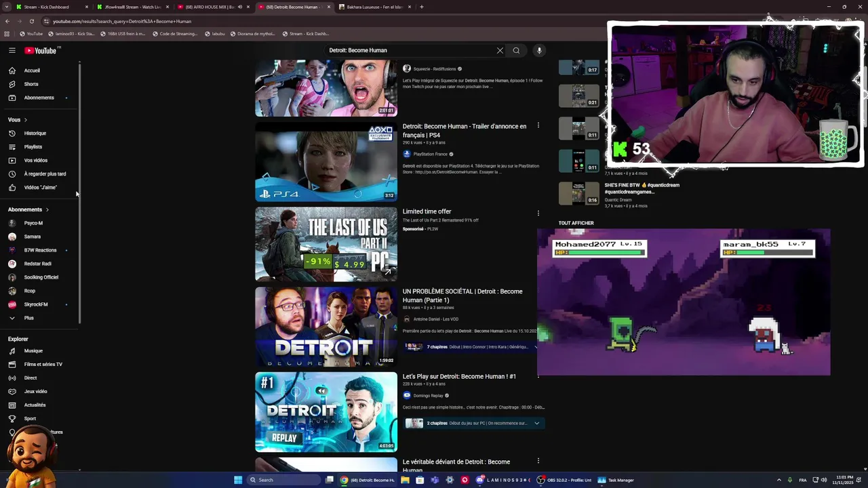Image resolution: width=868 pixels, height=488 pixels.
Task: Open the Let's Play Detroit #1 thumbnail
Action: click(x=326, y=411)
